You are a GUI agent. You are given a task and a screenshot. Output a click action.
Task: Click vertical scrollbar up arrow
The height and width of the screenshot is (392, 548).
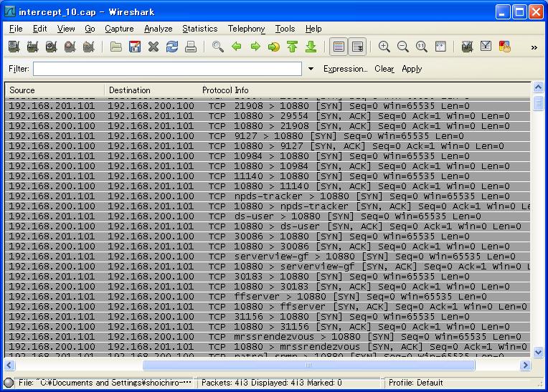pyautogui.click(x=538, y=87)
